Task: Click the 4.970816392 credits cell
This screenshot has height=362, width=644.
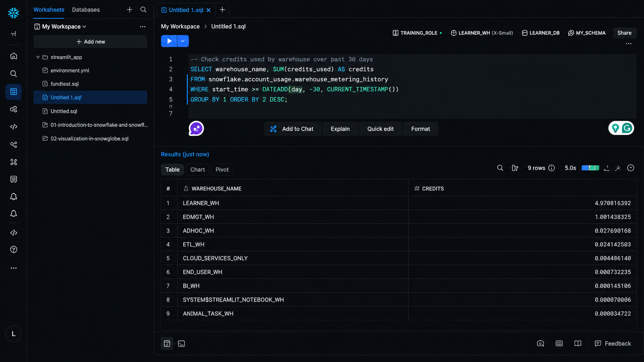Action: [522, 203]
